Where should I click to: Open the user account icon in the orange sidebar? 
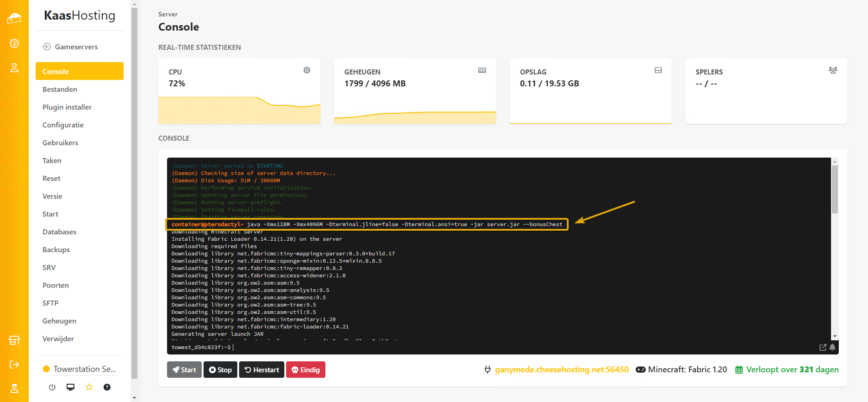(x=14, y=68)
